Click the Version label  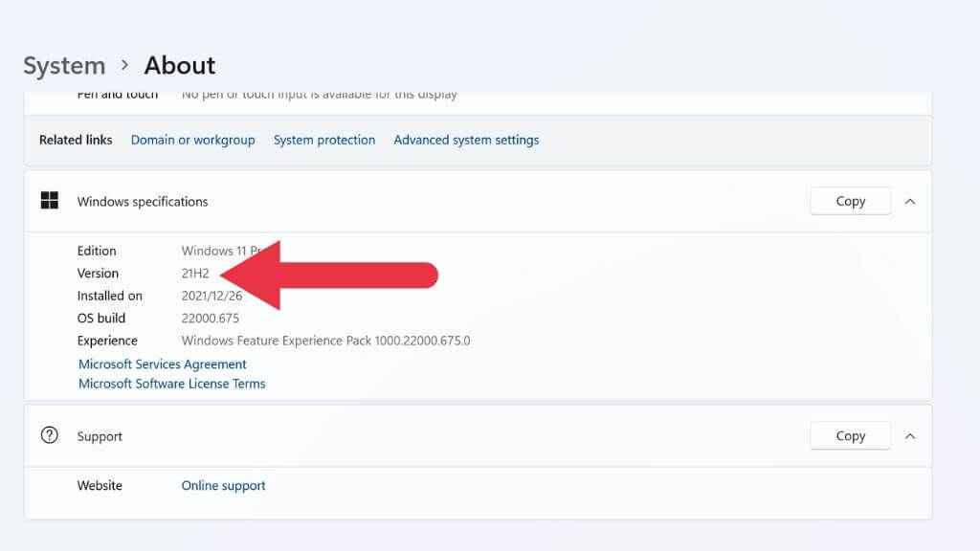(98, 273)
